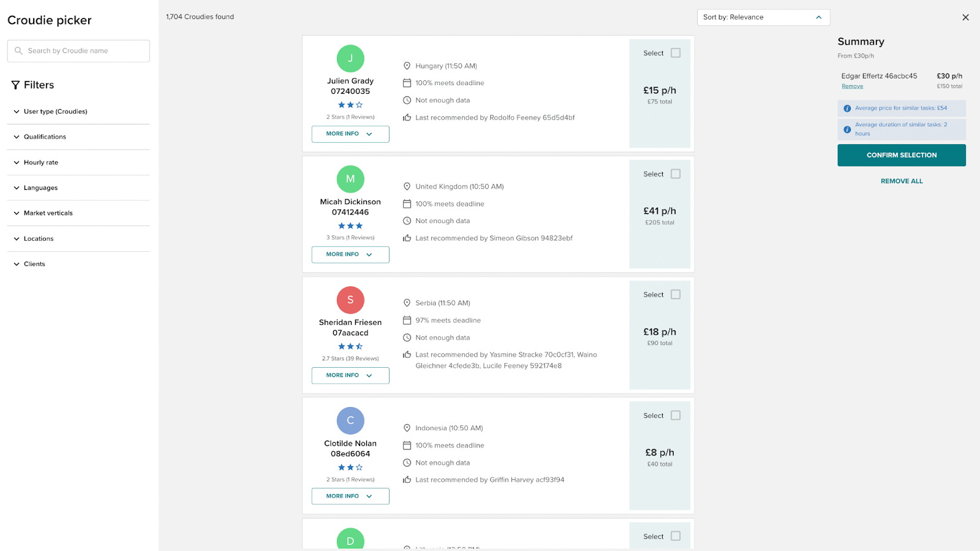Screen dimensions: 980x551
Task: Expand More Info for Micah Dickinson
Action: click(350, 254)
